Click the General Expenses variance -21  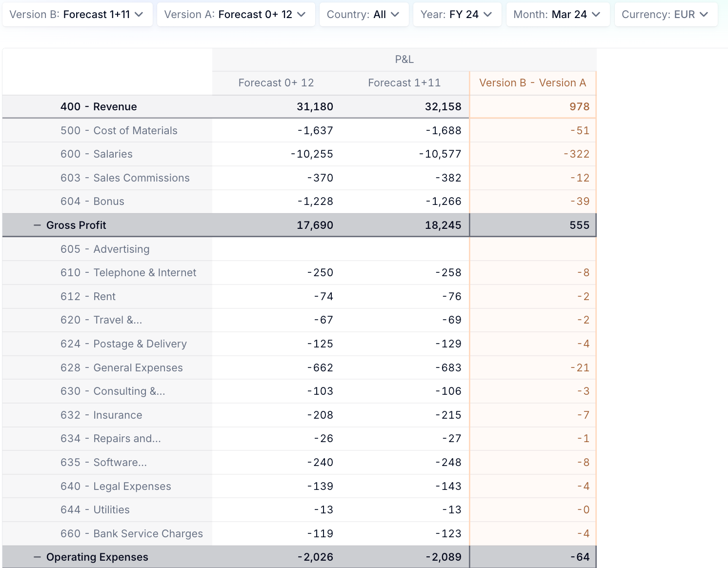[x=580, y=368]
